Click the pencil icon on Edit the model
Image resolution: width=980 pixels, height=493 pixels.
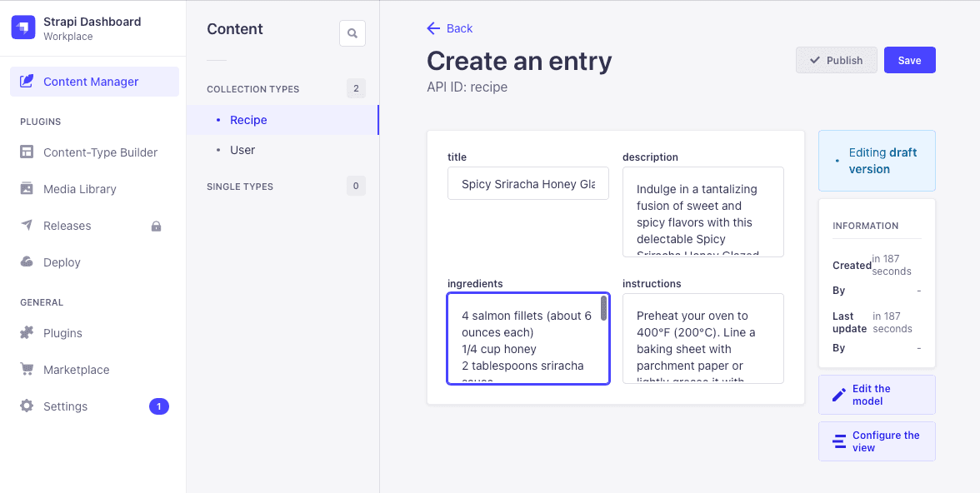click(x=838, y=395)
